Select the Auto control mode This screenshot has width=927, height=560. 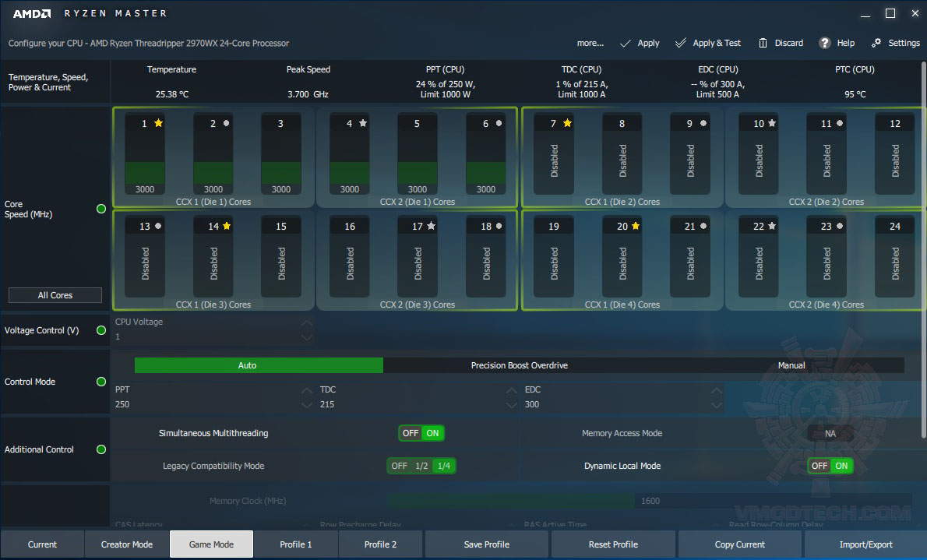click(259, 365)
